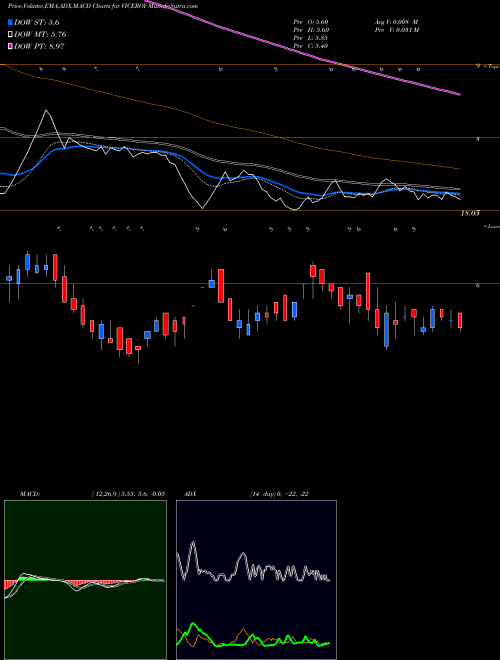Viewport: 500px width, 660px height.
Task: Click the blue DOW ST legend swatch
Action: click(x=11, y=22)
